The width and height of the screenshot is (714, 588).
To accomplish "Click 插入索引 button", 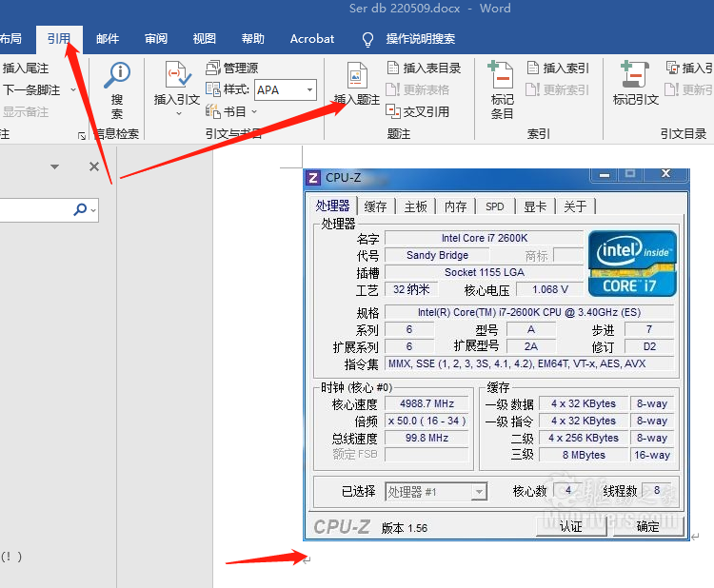I will [558, 68].
